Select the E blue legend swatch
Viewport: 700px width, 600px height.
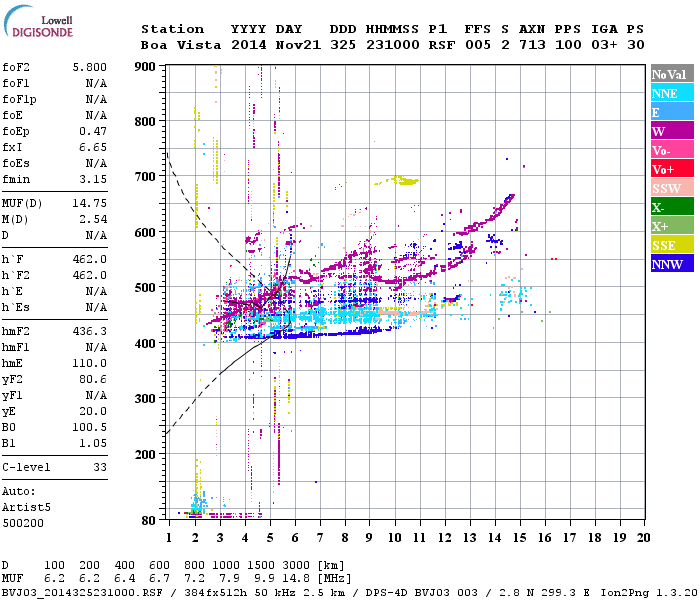click(672, 112)
